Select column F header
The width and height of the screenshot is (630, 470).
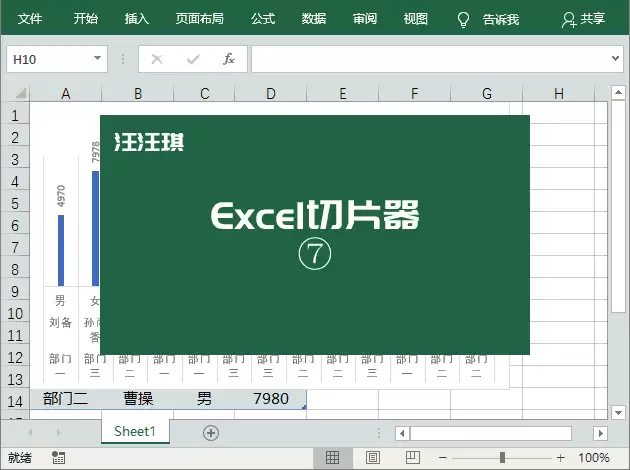(415, 94)
